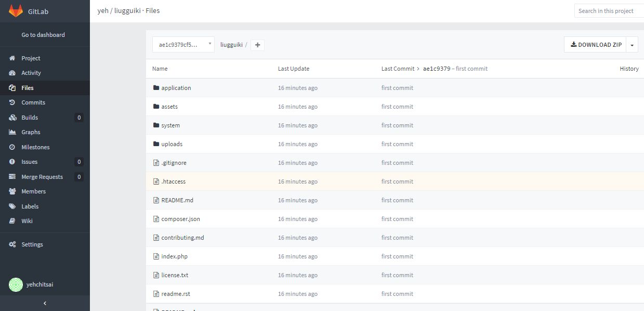Open the Commits page from sidebar
644x311 pixels.
pos(33,102)
